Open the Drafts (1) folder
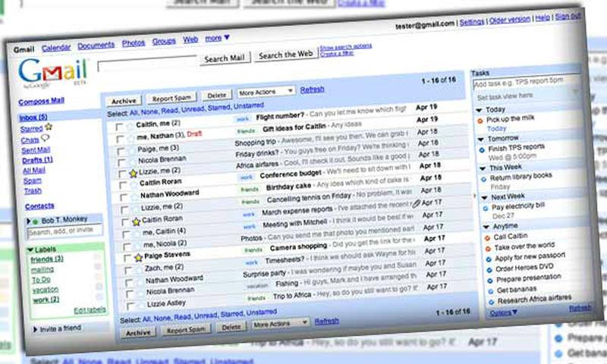 [x=37, y=160]
